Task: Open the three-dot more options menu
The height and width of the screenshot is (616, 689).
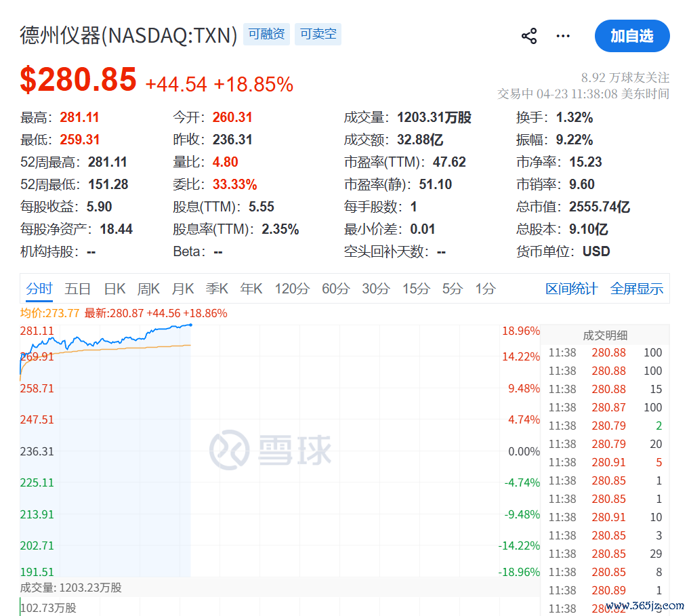Action: point(563,36)
